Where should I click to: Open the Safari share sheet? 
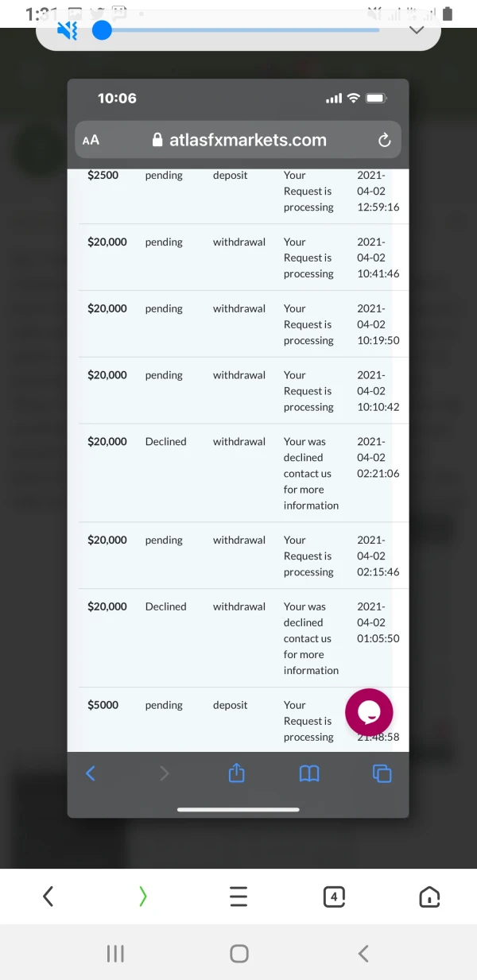click(x=236, y=773)
